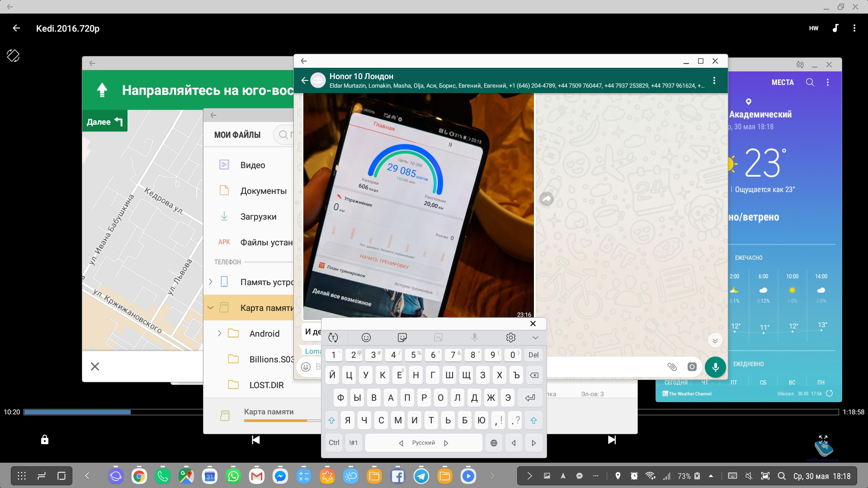868x488 pixels.
Task: Seek along the video progress bar
Action: (431, 412)
